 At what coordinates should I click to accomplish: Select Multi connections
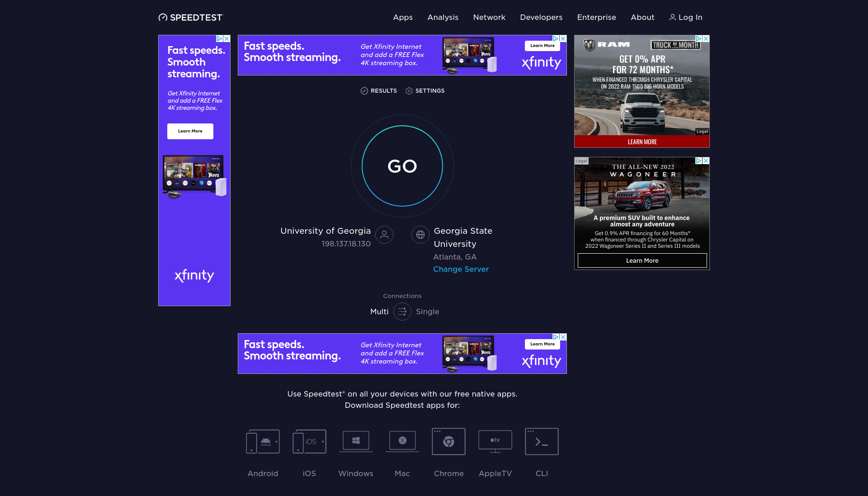(379, 312)
